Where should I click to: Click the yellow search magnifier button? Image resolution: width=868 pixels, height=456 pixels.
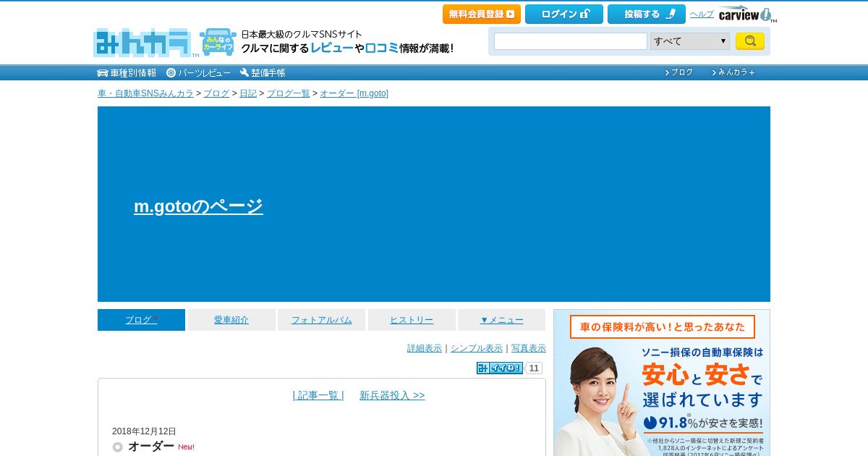click(750, 41)
